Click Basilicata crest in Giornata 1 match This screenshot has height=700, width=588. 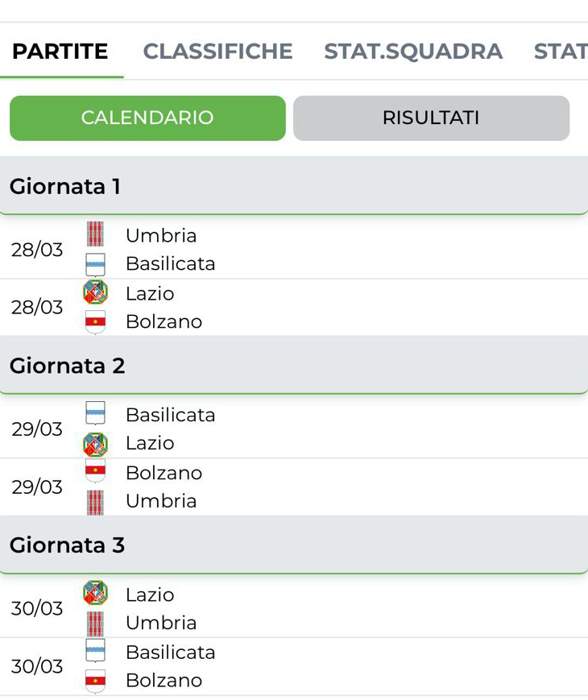(x=95, y=264)
